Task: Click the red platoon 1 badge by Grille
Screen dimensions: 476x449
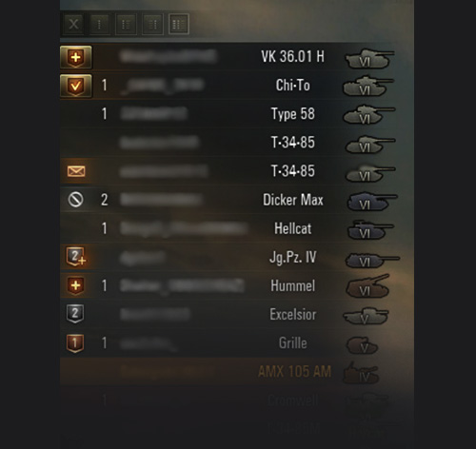Action: click(x=75, y=343)
